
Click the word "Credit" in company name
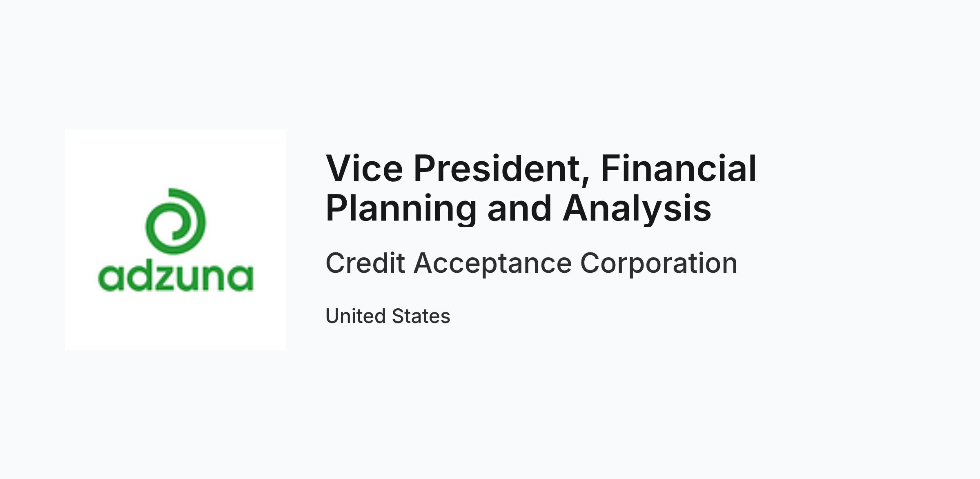tap(365, 263)
